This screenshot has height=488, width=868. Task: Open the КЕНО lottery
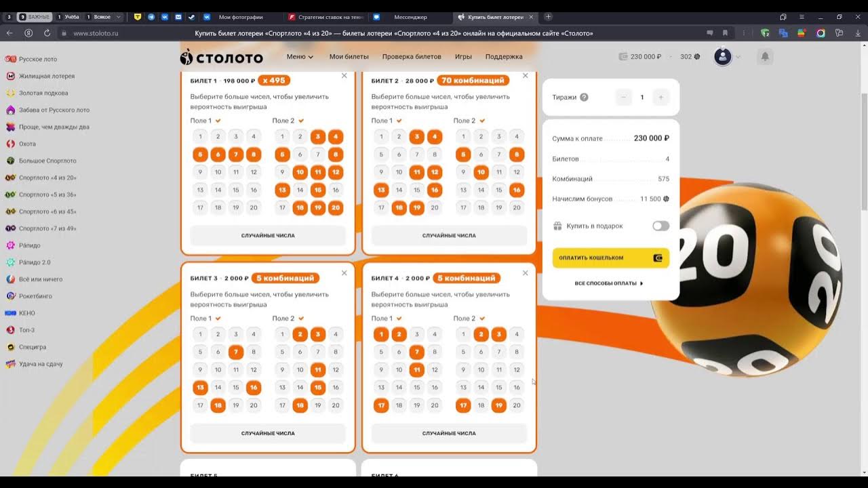pyautogui.click(x=20, y=313)
